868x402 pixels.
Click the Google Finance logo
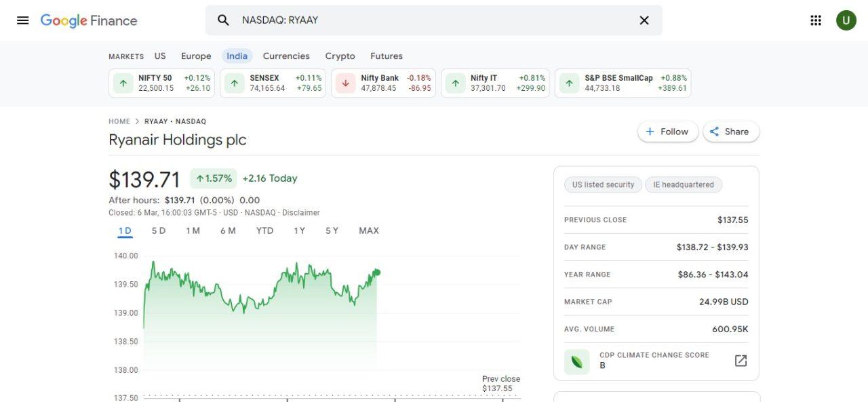[x=89, y=20]
